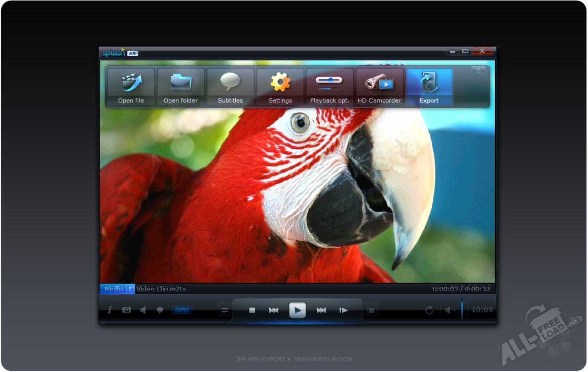
Task: Click the Open file clapperboard icon
Action: click(131, 83)
